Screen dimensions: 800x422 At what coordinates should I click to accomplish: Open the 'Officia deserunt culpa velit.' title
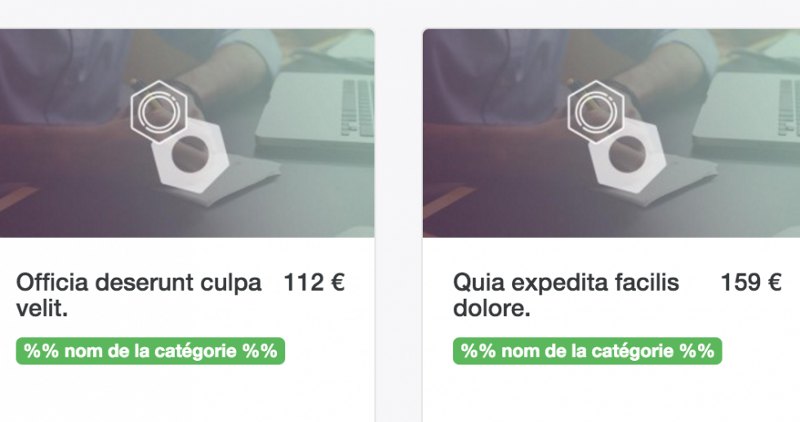[x=139, y=295]
